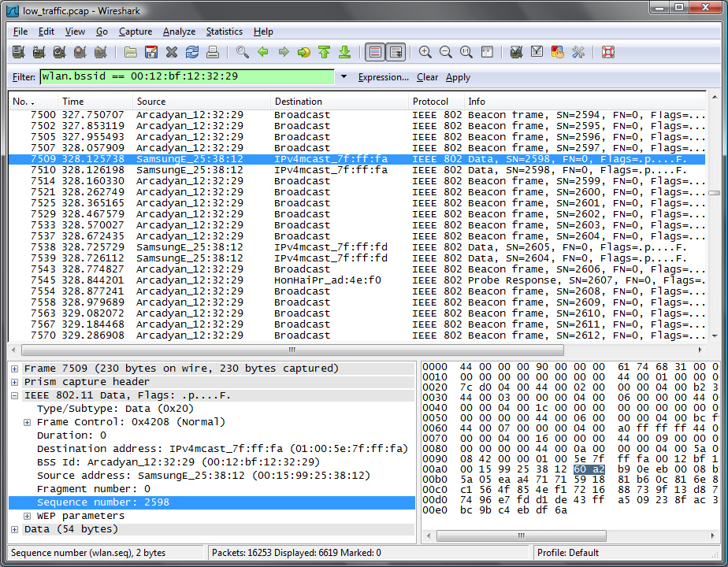The width and height of the screenshot is (728, 567).
Task: Jump to the last packet using the toolbar arrow
Action: tap(344, 53)
